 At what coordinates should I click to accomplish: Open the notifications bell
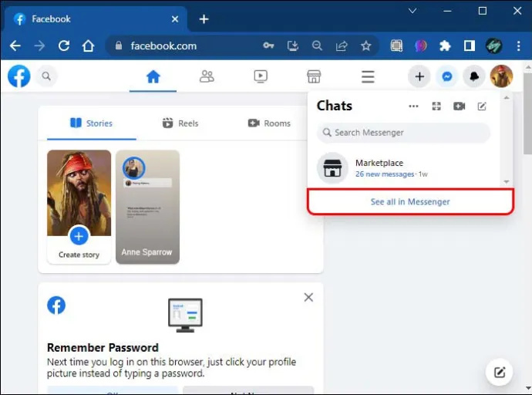[474, 76]
